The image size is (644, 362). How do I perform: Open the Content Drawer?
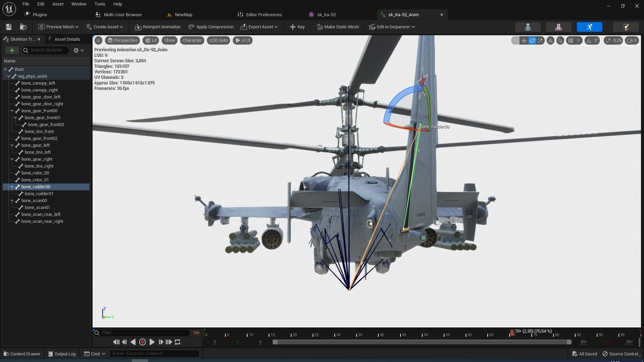tap(22, 354)
